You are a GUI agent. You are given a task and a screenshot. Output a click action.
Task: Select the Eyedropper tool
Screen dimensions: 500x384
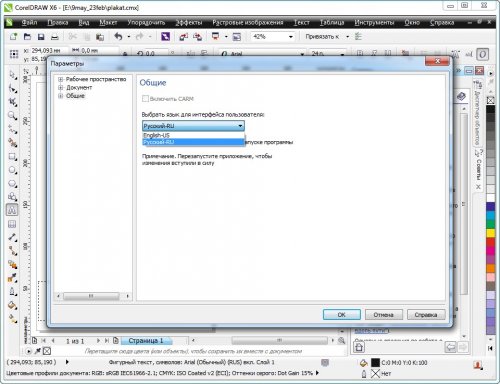pyautogui.click(x=12, y=278)
